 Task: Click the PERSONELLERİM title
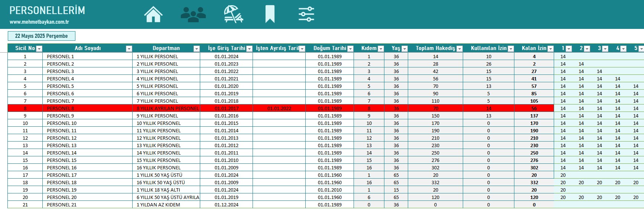(x=47, y=10)
